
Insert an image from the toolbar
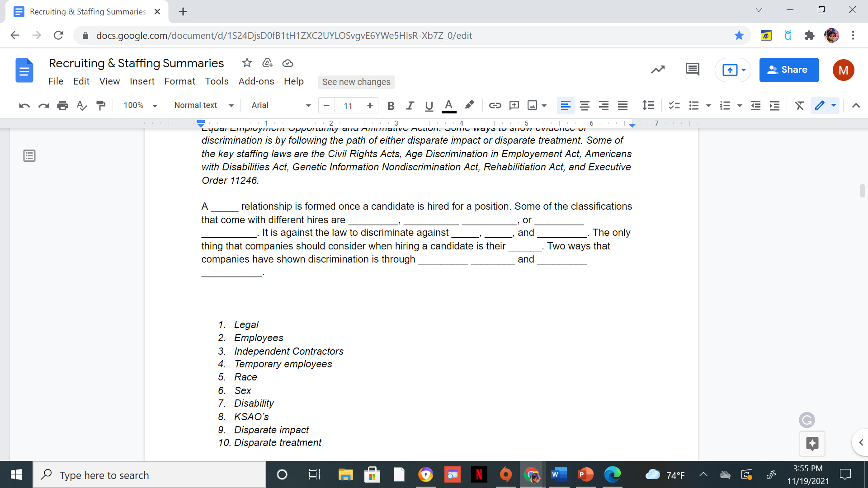[533, 105]
